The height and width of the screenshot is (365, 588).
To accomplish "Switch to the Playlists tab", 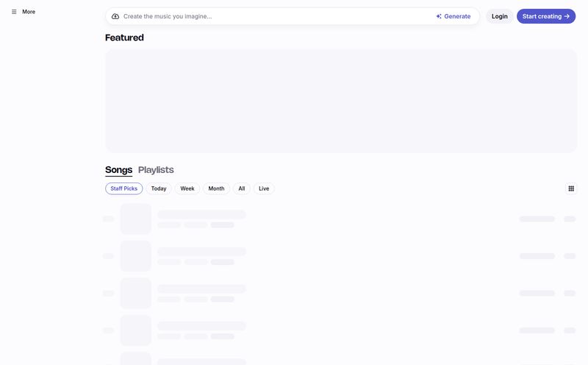I will pos(156,170).
